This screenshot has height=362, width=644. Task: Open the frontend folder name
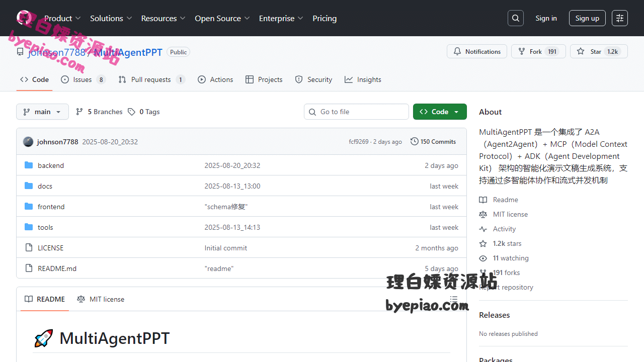(51, 207)
